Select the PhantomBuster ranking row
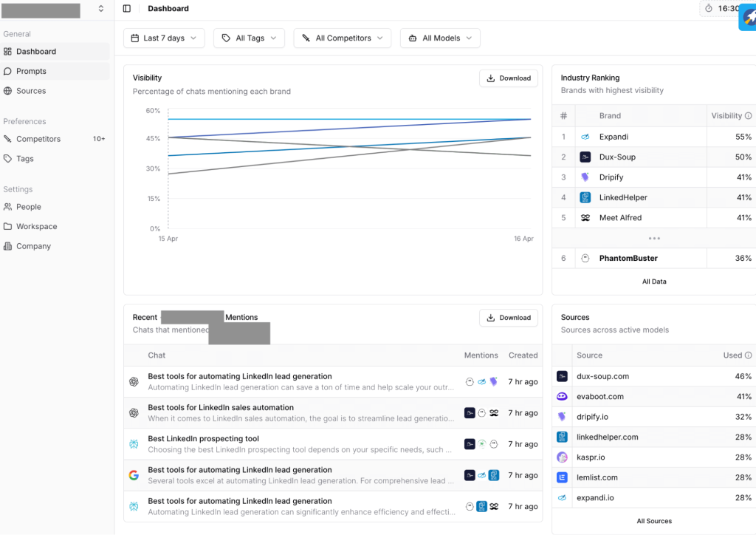 pos(654,259)
